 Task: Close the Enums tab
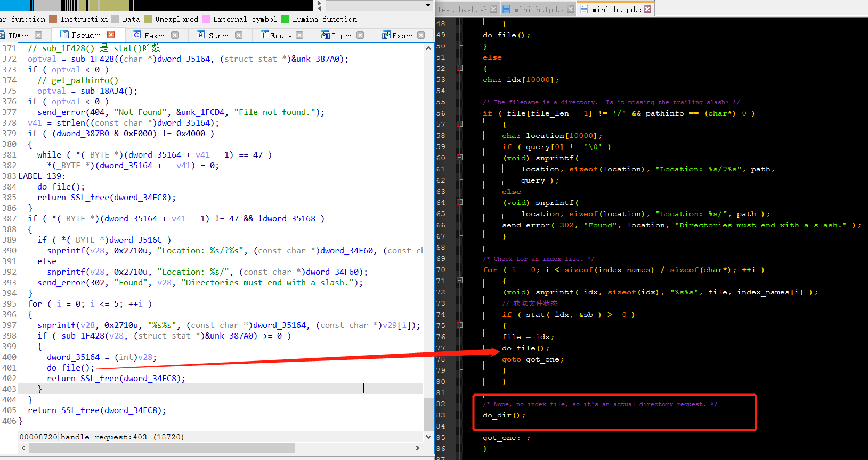tap(299, 35)
